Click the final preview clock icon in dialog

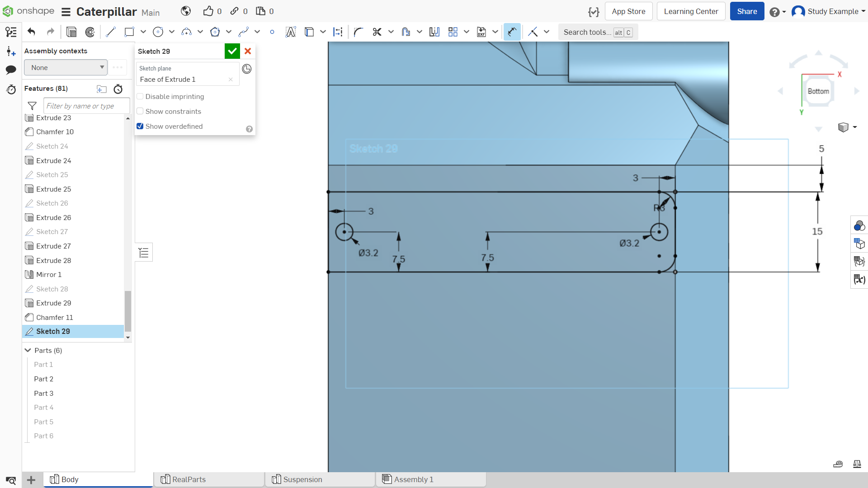(x=247, y=69)
